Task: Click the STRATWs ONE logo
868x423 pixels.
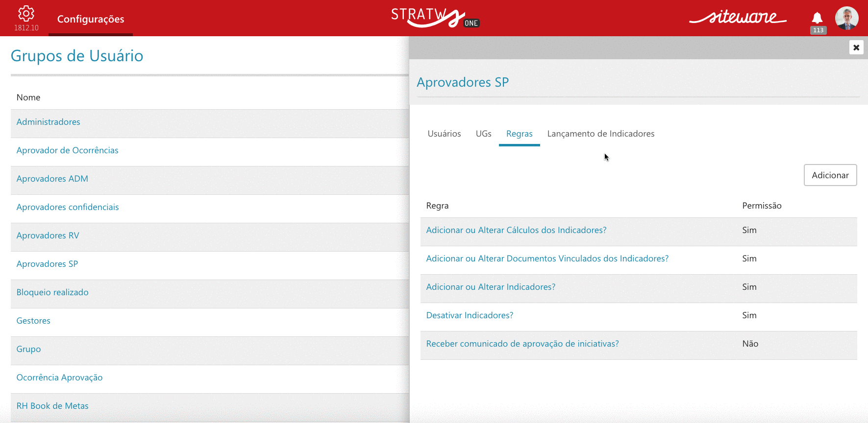Action: click(435, 18)
